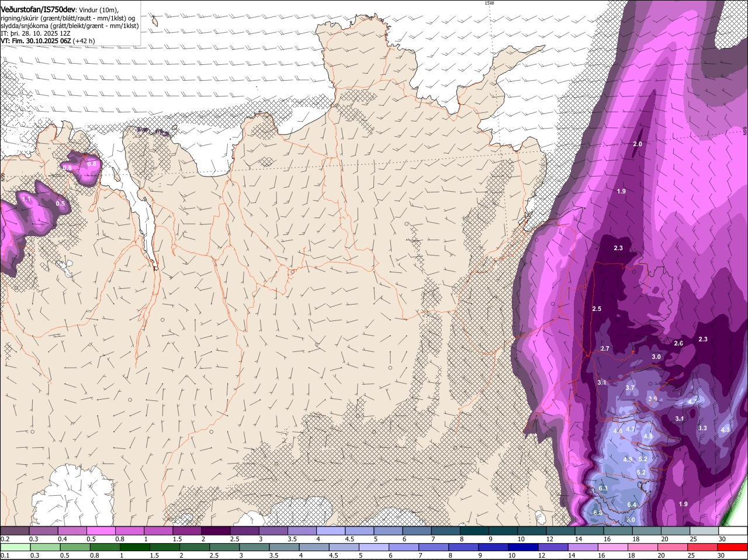Pick the lower legend swatch starting at 0.5
748x560 pixels.
75,547
